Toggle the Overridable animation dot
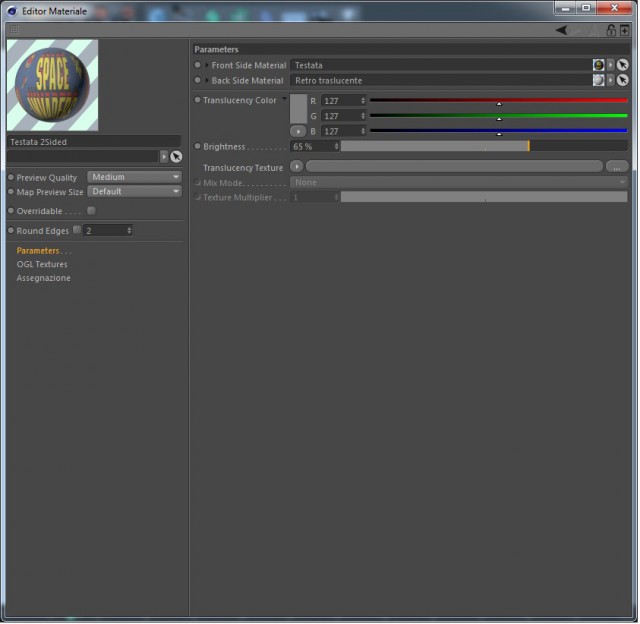This screenshot has height=624, width=640. coord(11,211)
